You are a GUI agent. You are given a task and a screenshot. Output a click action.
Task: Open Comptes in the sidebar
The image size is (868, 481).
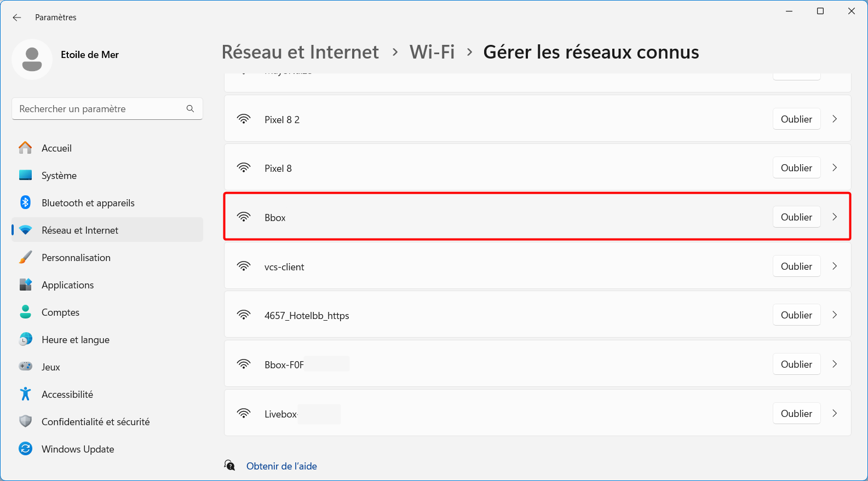point(107,312)
